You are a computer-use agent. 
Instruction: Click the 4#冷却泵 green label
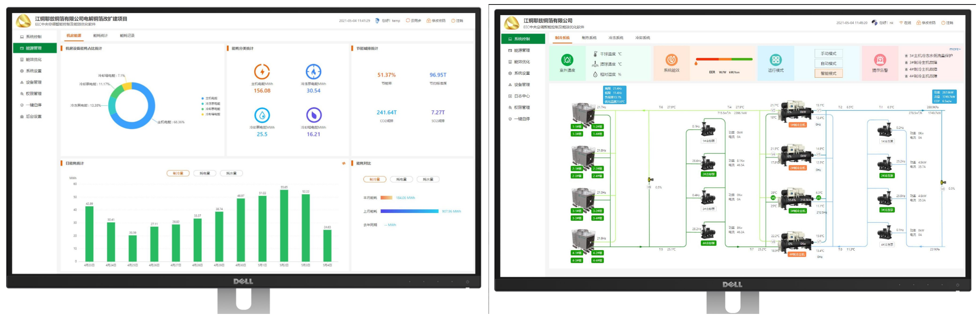709,243
